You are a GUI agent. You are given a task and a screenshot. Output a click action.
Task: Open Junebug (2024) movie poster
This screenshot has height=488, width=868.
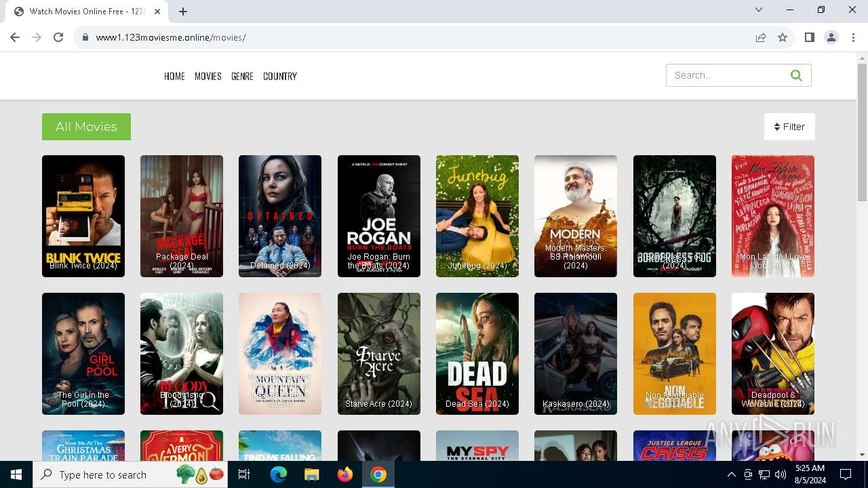click(477, 216)
